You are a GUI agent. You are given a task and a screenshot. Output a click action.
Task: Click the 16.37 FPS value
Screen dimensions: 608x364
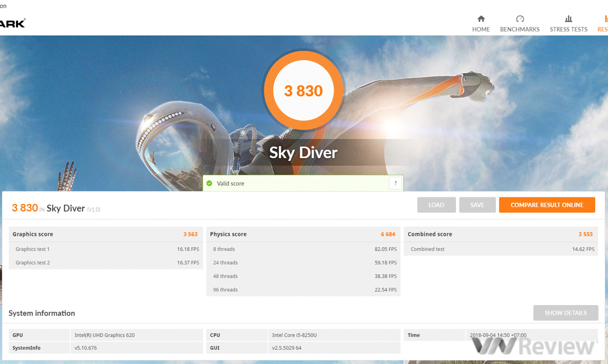(x=188, y=262)
